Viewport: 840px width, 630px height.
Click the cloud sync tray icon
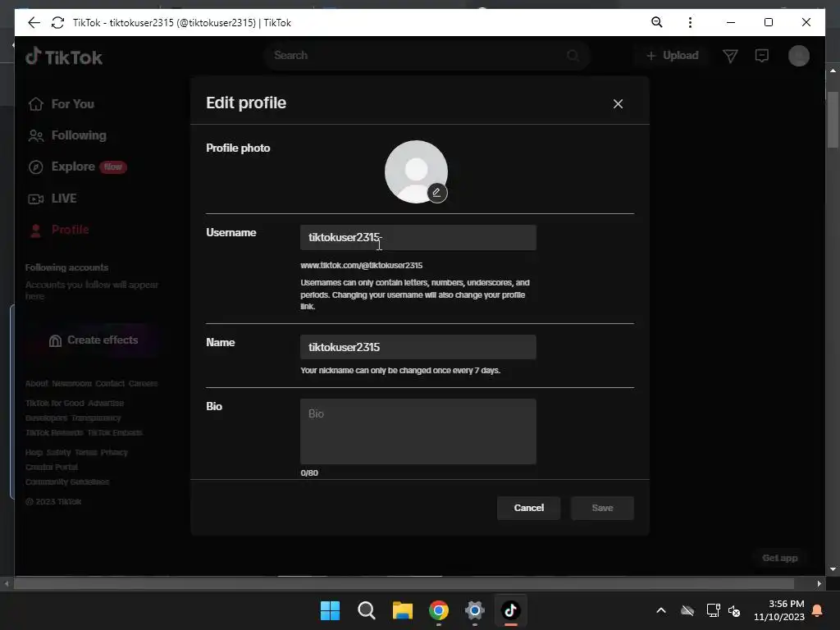[687, 610]
